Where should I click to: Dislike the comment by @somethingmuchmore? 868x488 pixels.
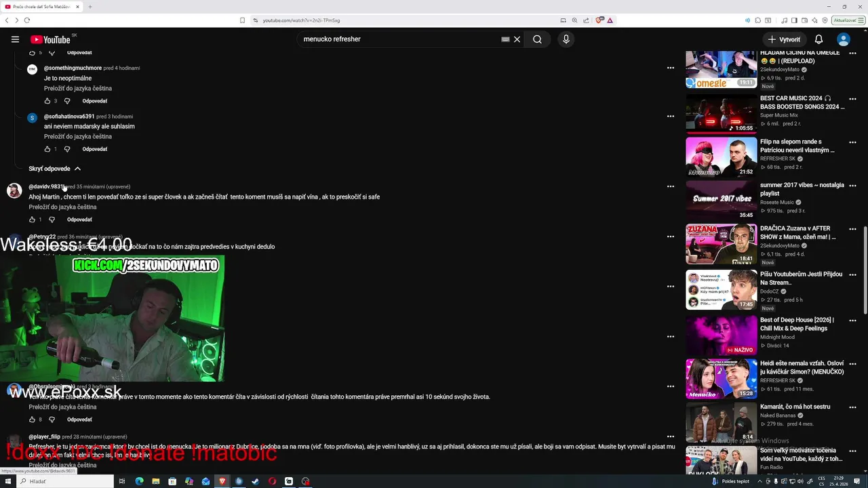coord(67,101)
